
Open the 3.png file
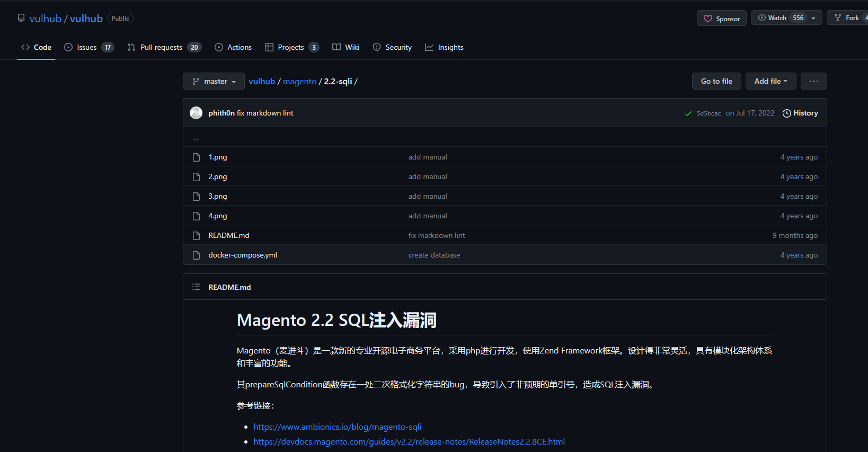coord(218,197)
